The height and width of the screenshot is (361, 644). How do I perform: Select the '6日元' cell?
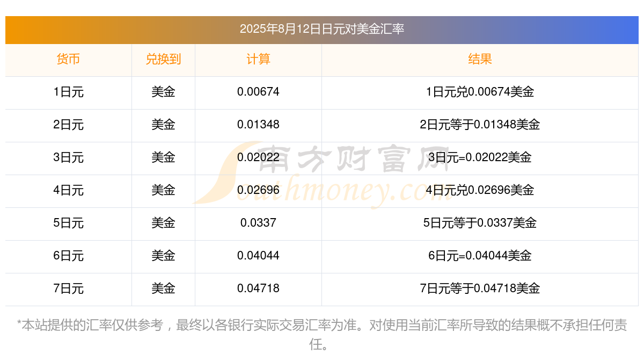click(x=68, y=256)
